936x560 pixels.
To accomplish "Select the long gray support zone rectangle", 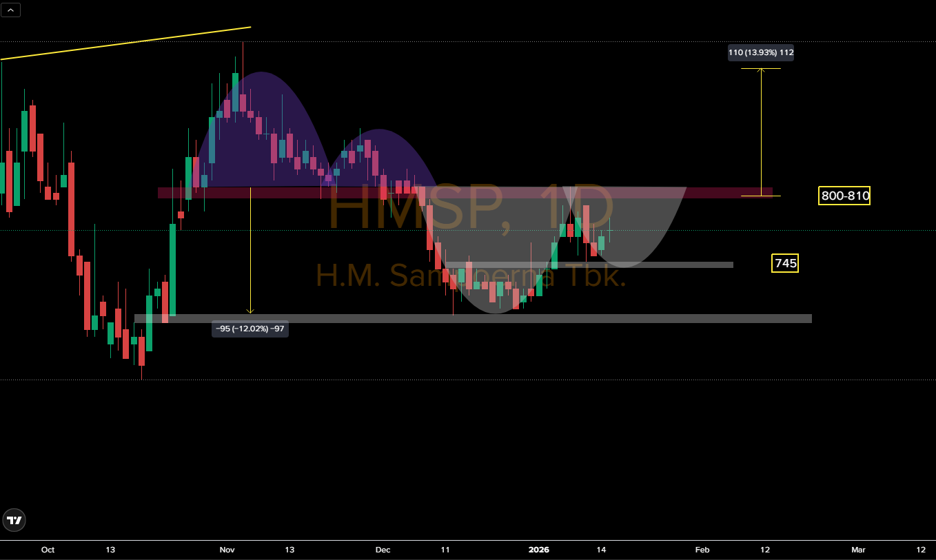I will 473,318.
